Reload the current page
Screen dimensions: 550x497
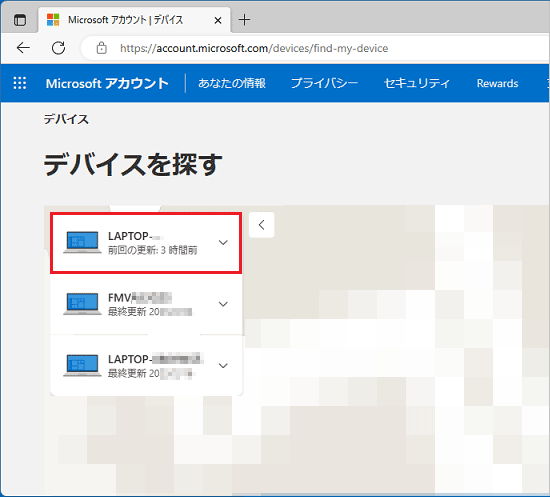point(58,48)
